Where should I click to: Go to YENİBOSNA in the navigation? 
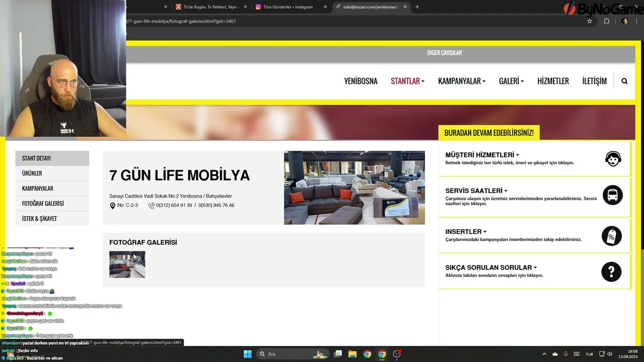point(361,81)
